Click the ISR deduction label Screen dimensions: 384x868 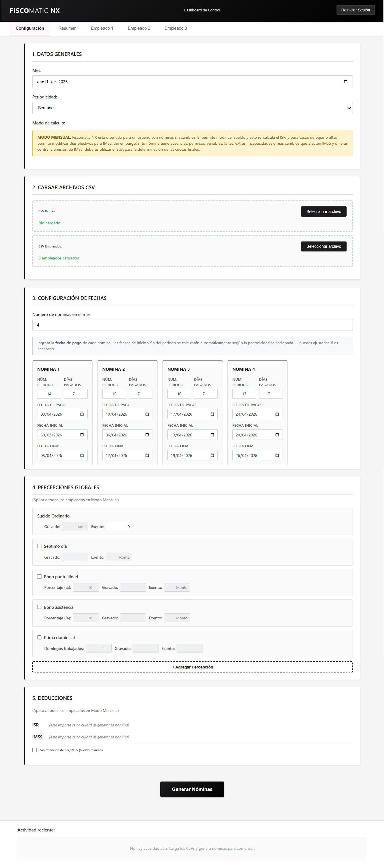point(35,725)
